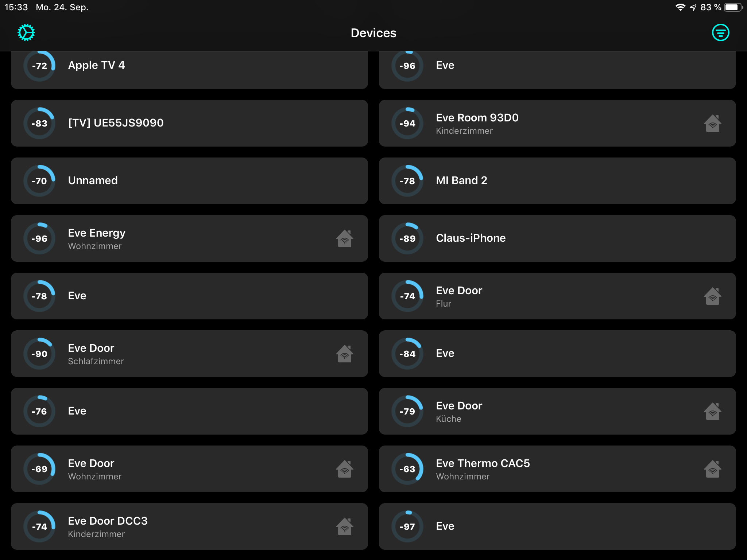Image resolution: width=747 pixels, height=560 pixels.
Task: Tap HomeKit icon on Eve Thermo CAC5
Action: pos(712,469)
